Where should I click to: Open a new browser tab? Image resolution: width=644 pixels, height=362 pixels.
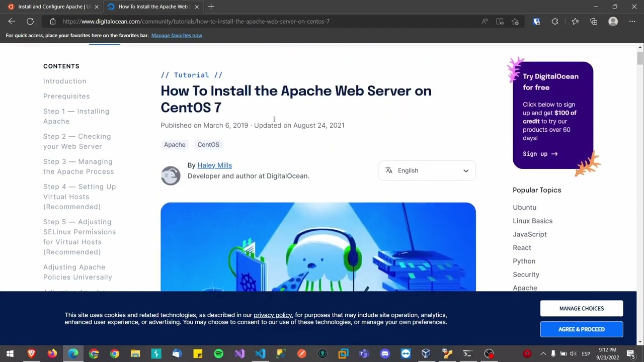tap(211, 7)
